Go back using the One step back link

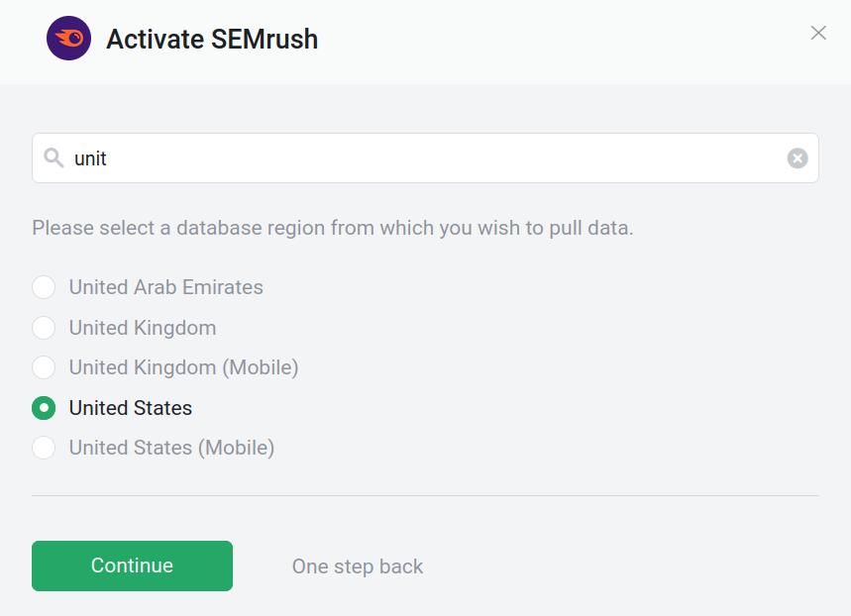click(x=357, y=565)
